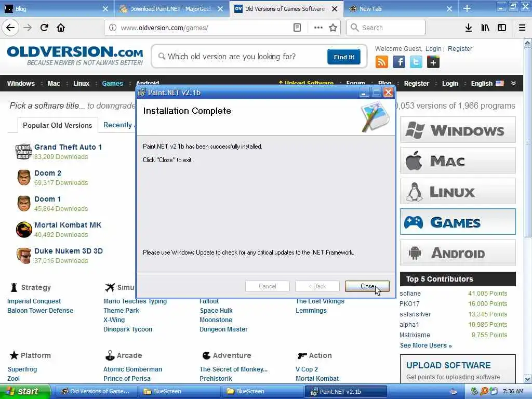Close the Old Versions of Games tab
Image resolution: width=532 pixels, height=399 pixels.
pos(335,9)
